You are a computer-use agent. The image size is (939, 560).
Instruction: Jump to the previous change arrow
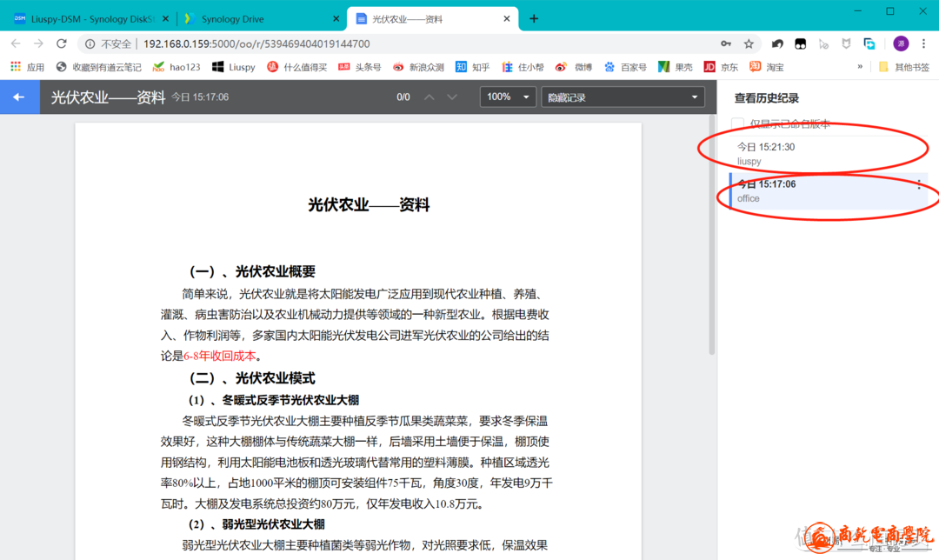(x=429, y=97)
